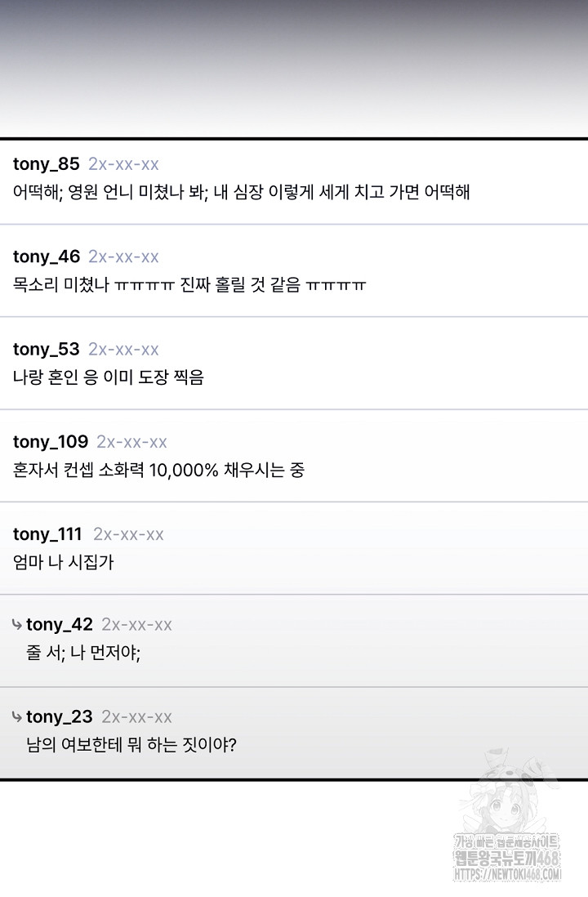The width and height of the screenshot is (588, 897).
Task: Click the comment starting with "어떡해; 영원 언니"
Action: (241, 194)
